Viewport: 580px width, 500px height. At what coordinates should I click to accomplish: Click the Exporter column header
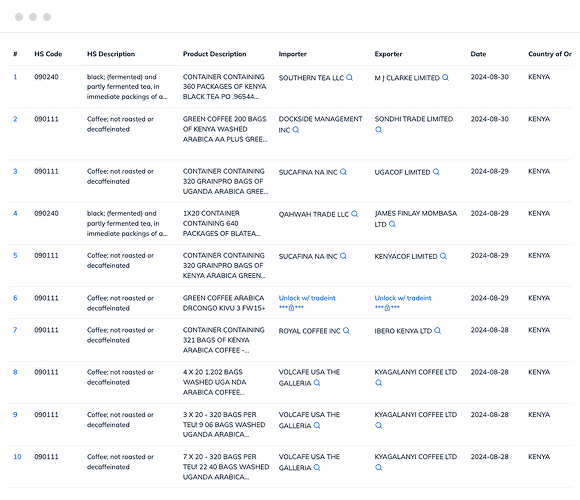[388, 54]
